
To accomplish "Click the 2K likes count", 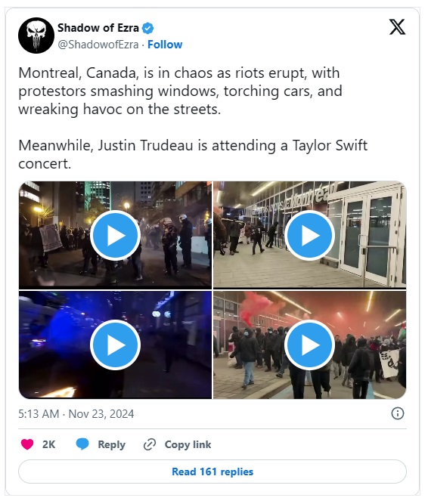I will tap(49, 444).
